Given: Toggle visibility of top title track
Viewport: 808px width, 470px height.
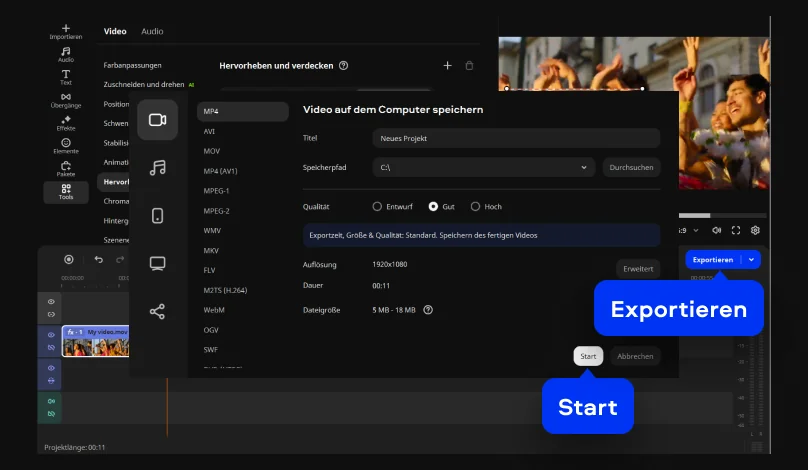Looking at the screenshot, I should [x=51, y=301].
